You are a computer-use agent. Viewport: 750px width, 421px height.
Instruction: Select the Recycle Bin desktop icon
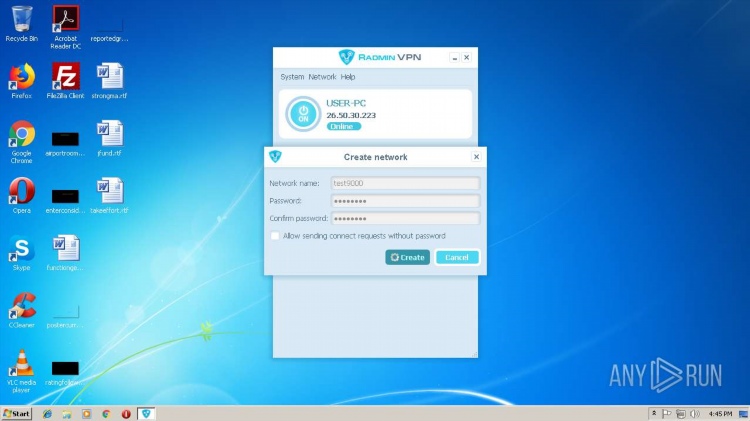[x=22, y=24]
